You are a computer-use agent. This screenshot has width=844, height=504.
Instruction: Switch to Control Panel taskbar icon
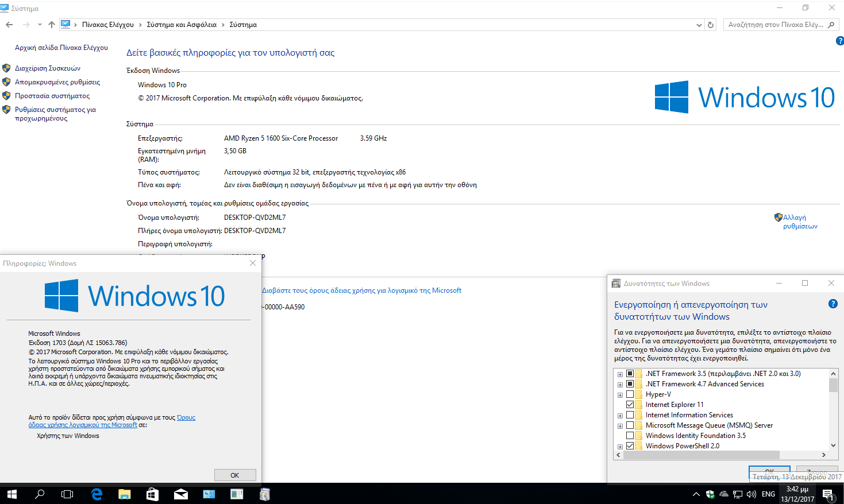tap(209, 494)
